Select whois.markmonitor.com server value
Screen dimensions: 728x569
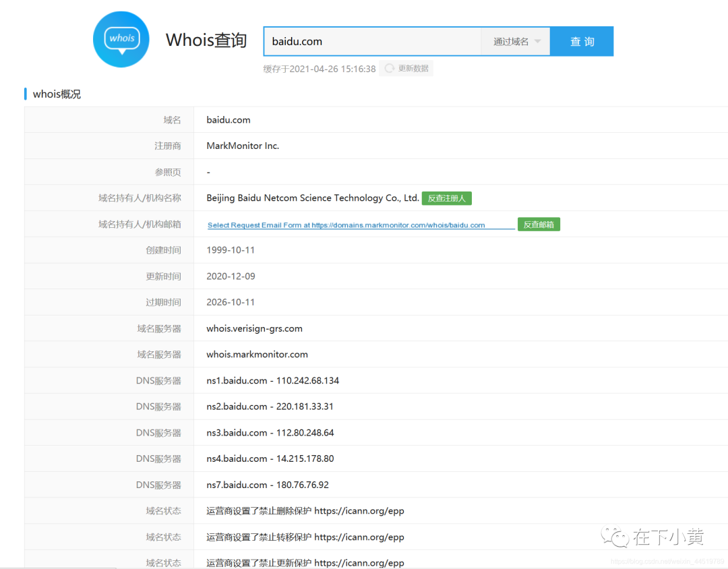(x=257, y=355)
